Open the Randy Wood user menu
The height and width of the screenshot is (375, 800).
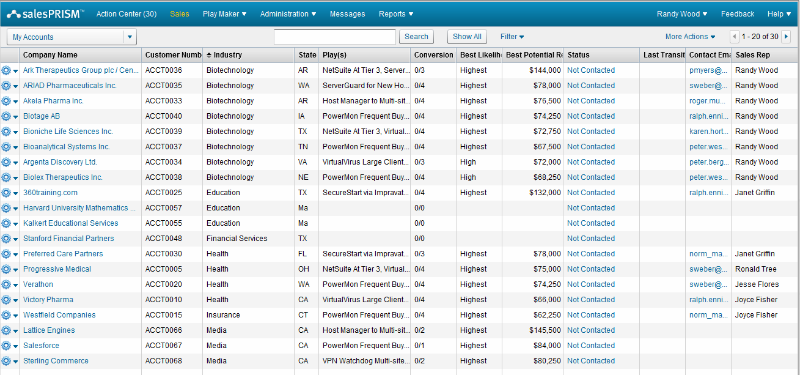point(682,14)
